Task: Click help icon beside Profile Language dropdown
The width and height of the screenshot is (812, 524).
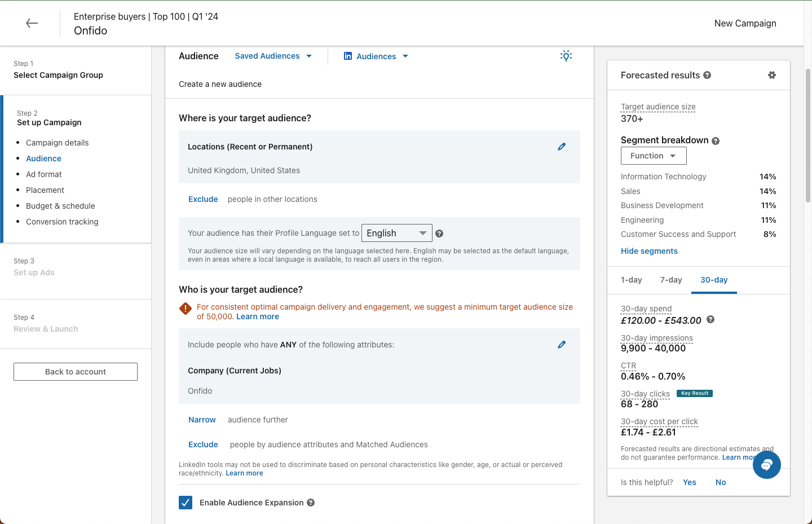Action: point(439,234)
